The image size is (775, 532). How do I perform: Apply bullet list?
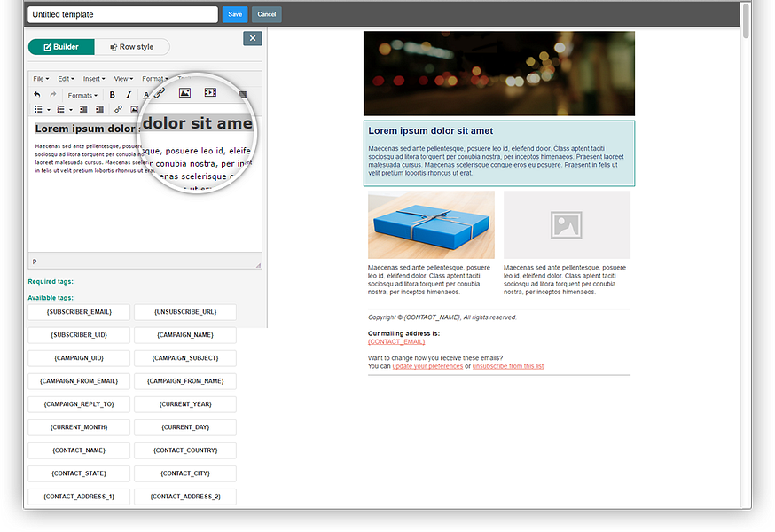38,109
